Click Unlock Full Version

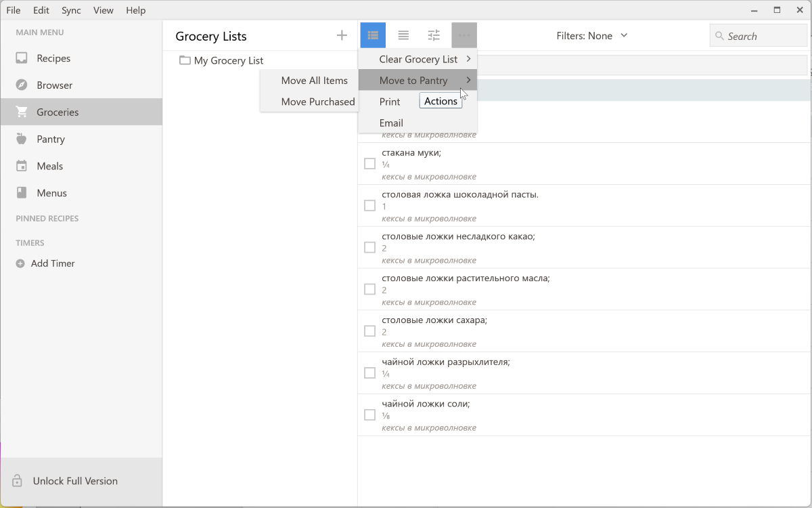coord(75,481)
